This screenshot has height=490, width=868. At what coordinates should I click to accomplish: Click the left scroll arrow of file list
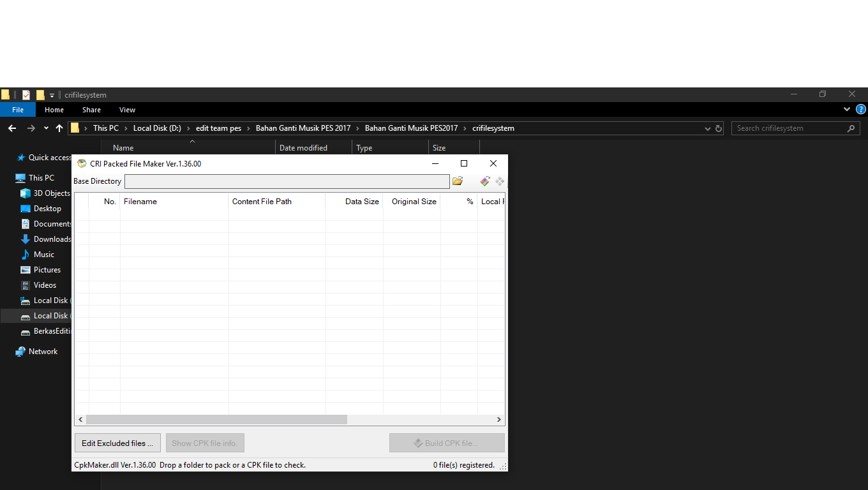click(x=80, y=420)
